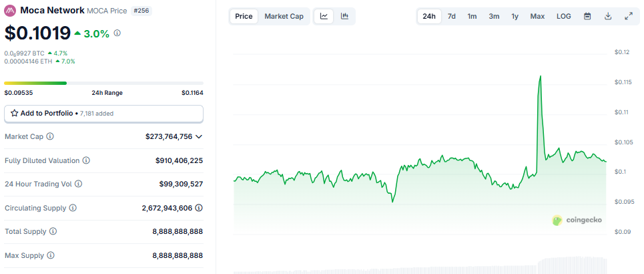The width and height of the screenshot is (644, 274).
Task: Select the 24h time range
Action: tap(429, 16)
